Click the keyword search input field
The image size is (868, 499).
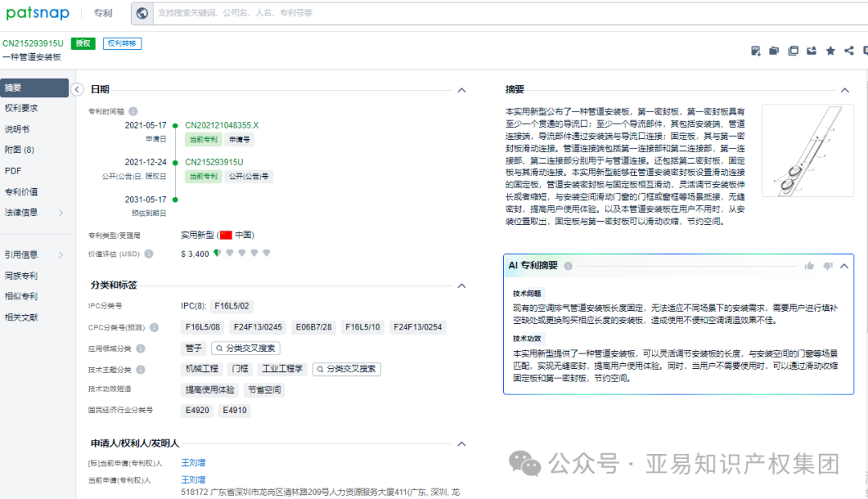pos(321,13)
